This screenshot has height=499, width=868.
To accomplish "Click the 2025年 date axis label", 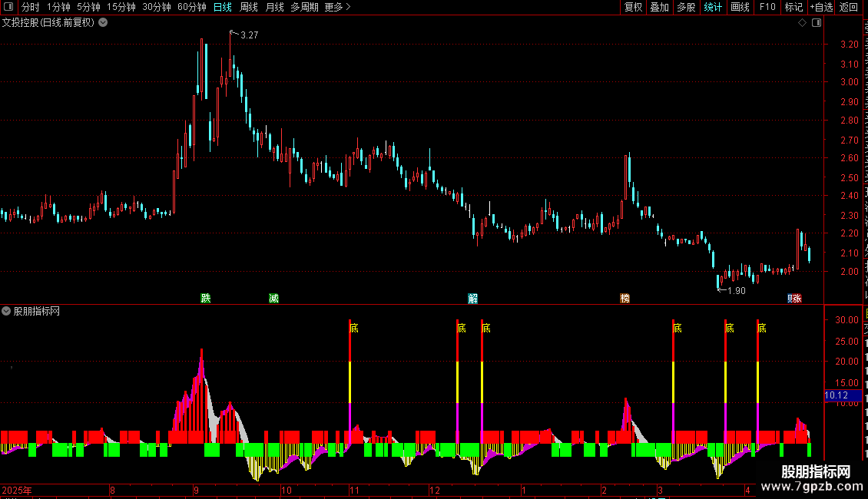I will pyautogui.click(x=17, y=490).
